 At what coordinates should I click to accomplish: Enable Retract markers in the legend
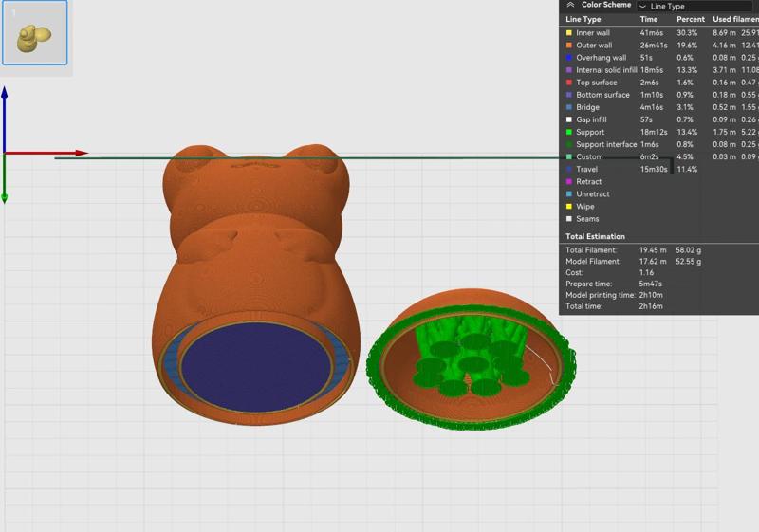[588, 181]
